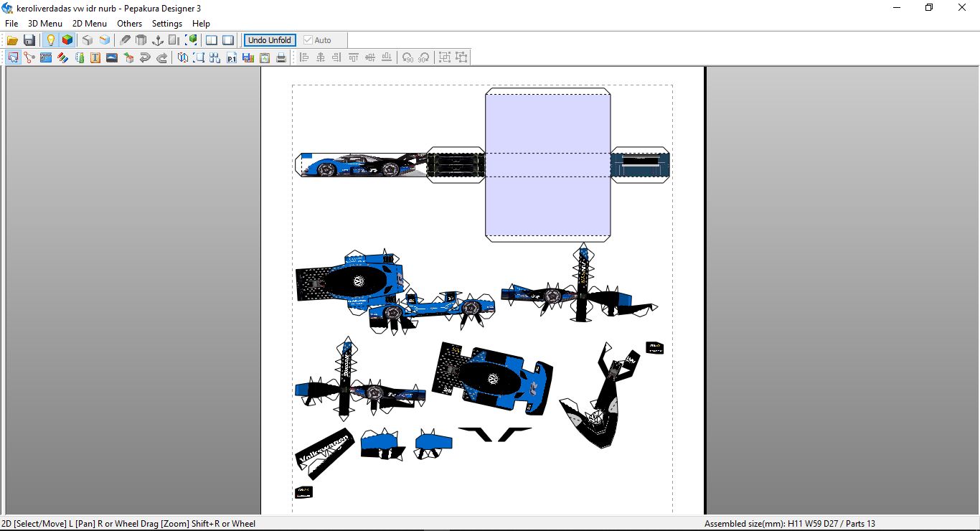This screenshot has height=531, width=980.
Task: Open the File menu
Action: (x=11, y=24)
